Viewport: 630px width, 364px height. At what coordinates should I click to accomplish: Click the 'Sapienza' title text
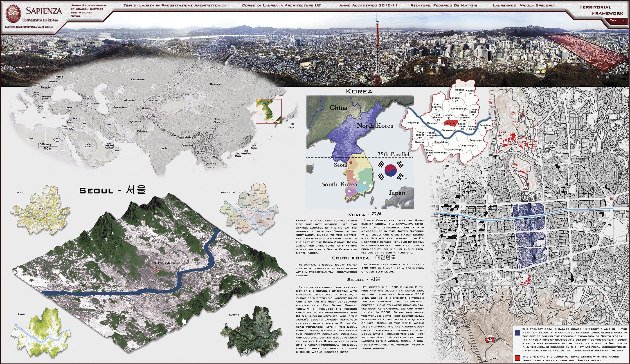44,11
